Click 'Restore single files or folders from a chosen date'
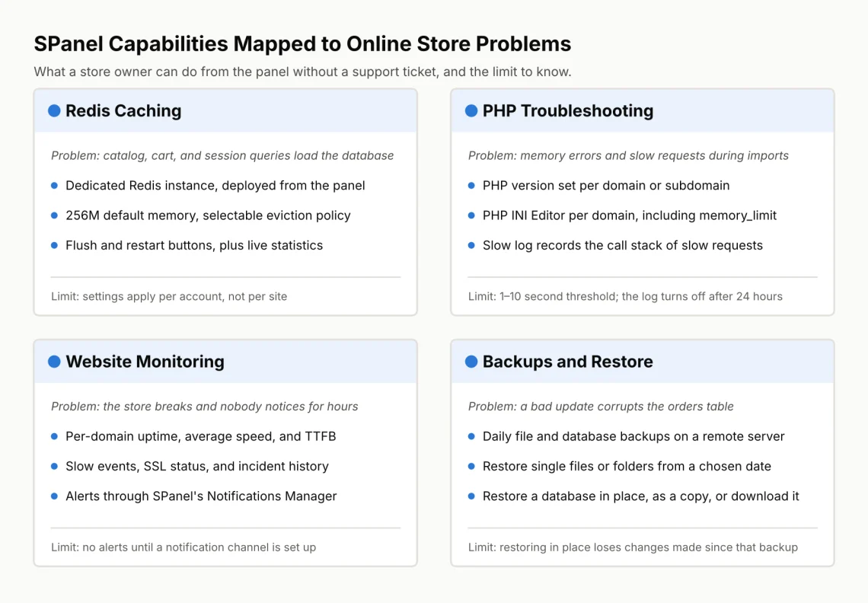Image resolution: width=868 pixels, height=603 pixels. (627, 466)
